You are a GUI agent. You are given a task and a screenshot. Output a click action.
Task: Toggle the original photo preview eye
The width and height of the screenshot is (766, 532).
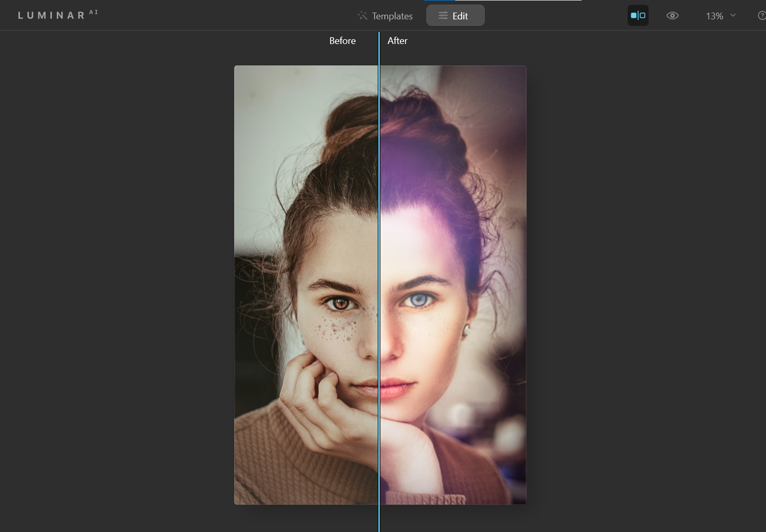pyautogui.click(x=672, y=16)
